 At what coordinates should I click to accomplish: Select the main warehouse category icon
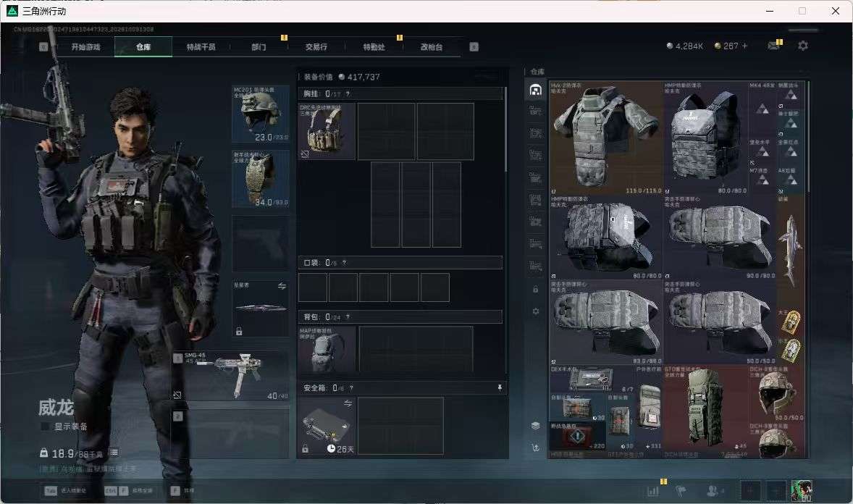click(x=535, y=90)
